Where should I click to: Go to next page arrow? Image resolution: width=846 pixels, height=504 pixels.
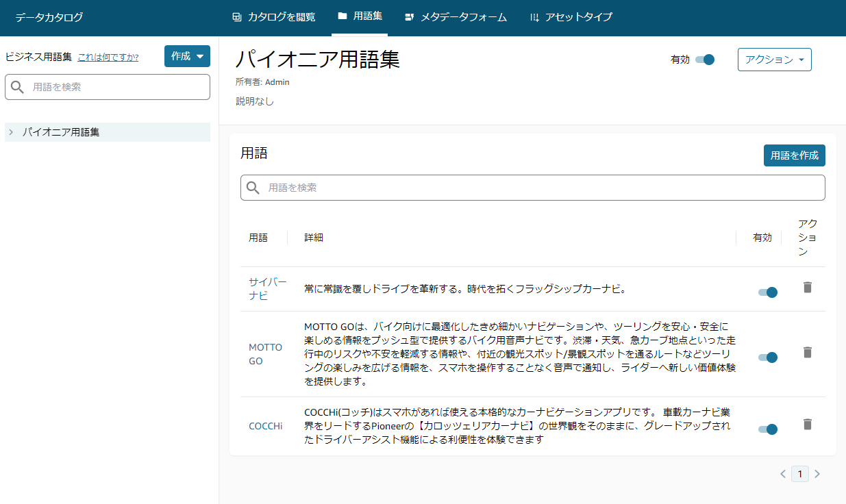pos(817,474)
